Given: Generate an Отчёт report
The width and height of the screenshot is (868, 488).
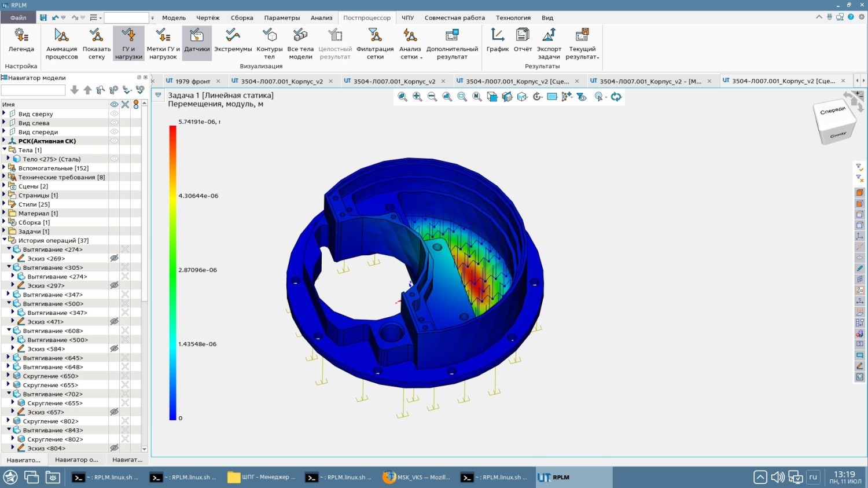Looking at the screenshot, I should pos(523,41).
